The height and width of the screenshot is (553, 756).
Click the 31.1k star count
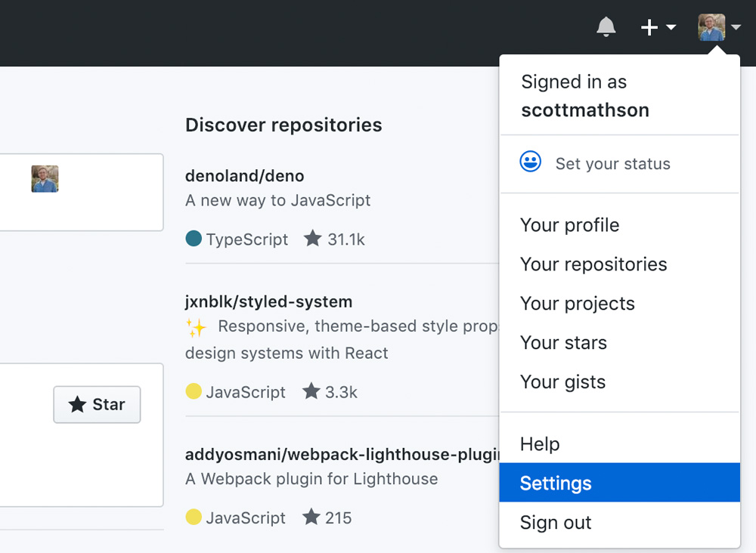click(x=346, y=239)
